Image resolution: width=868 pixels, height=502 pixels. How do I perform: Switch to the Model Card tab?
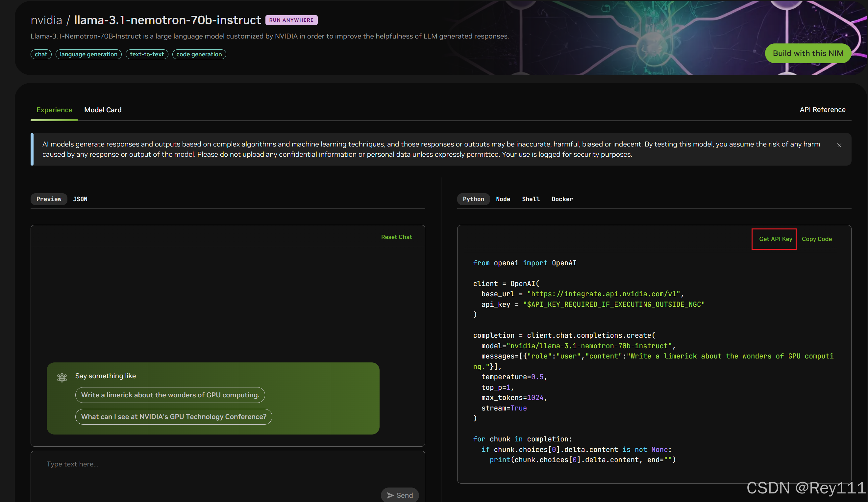(103, 110)
